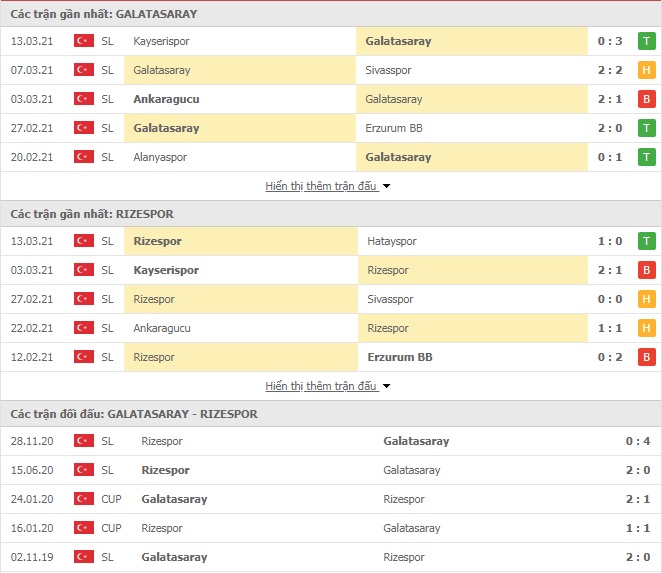Click the Turkey flag on the 24.01.20 CUP row

coord(84,499)
